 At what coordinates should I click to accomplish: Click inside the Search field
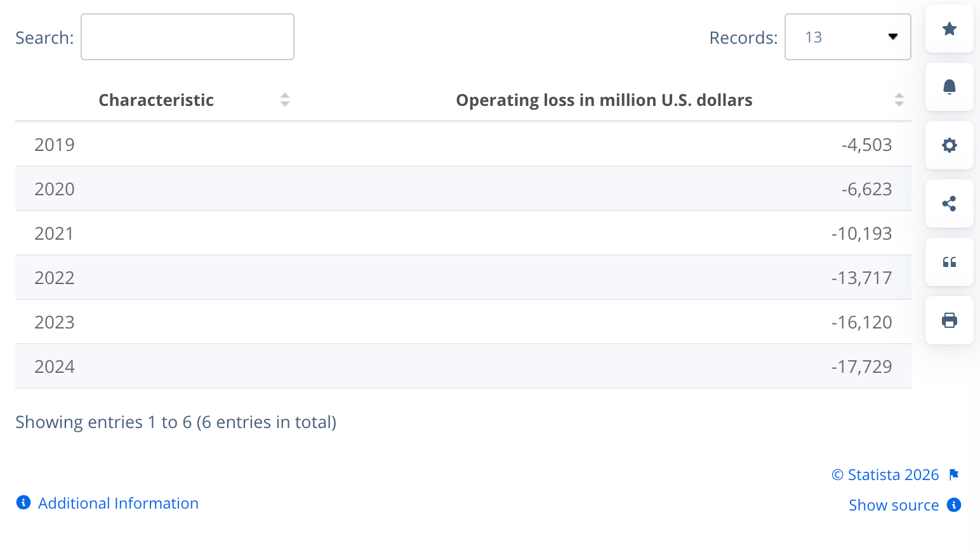coord(187,37)
